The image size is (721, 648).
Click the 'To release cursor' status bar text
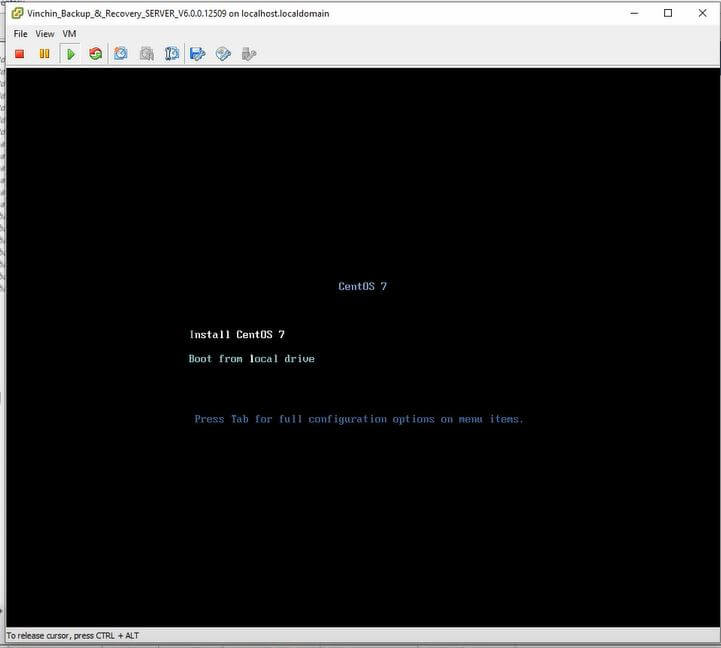tap(72, 636)
